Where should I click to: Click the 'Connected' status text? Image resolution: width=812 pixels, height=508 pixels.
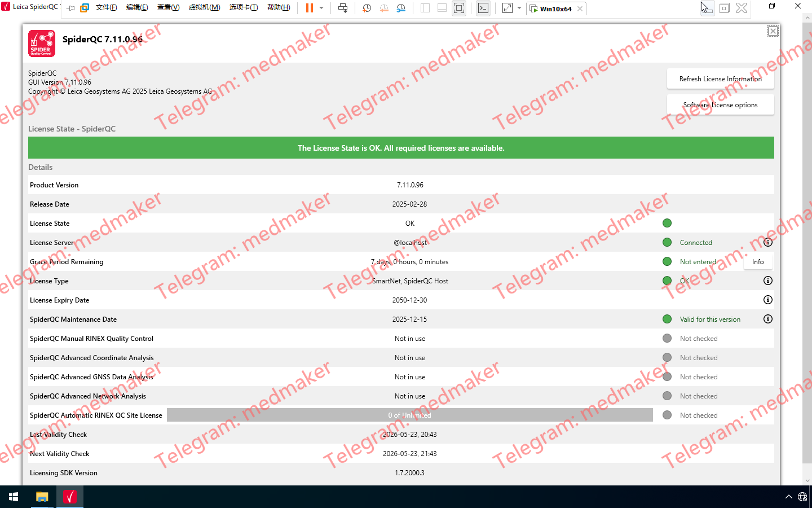coord(696,243)
